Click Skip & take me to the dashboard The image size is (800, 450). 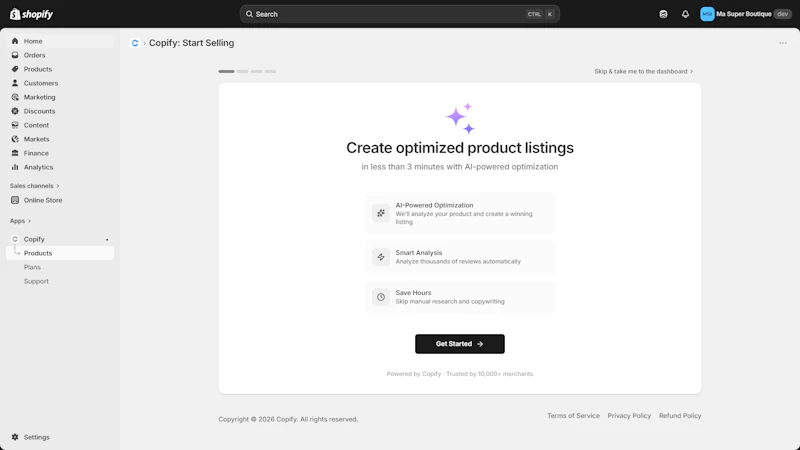coord(643,71)
